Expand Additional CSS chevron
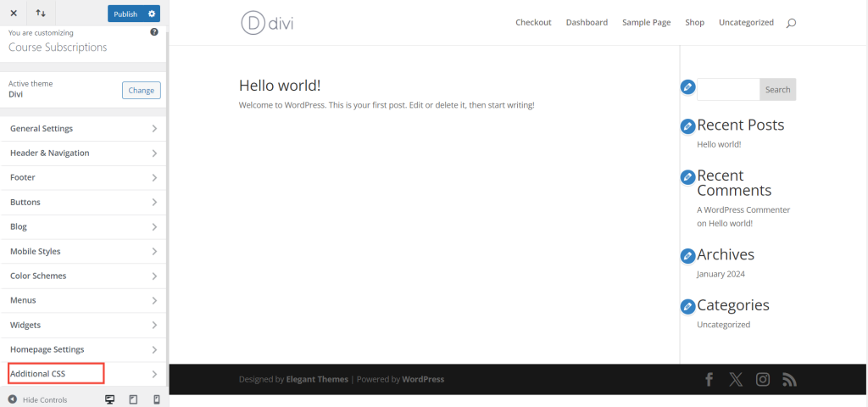 (x=154, y=374)
